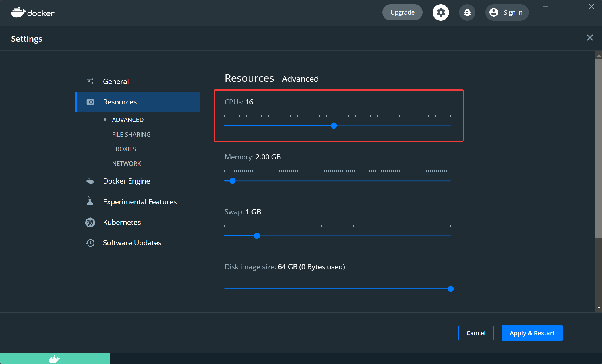The height and width of the screenshot is (364, 602).
Task: Click the 'Settings' title text
Action: tap(27, 39)
